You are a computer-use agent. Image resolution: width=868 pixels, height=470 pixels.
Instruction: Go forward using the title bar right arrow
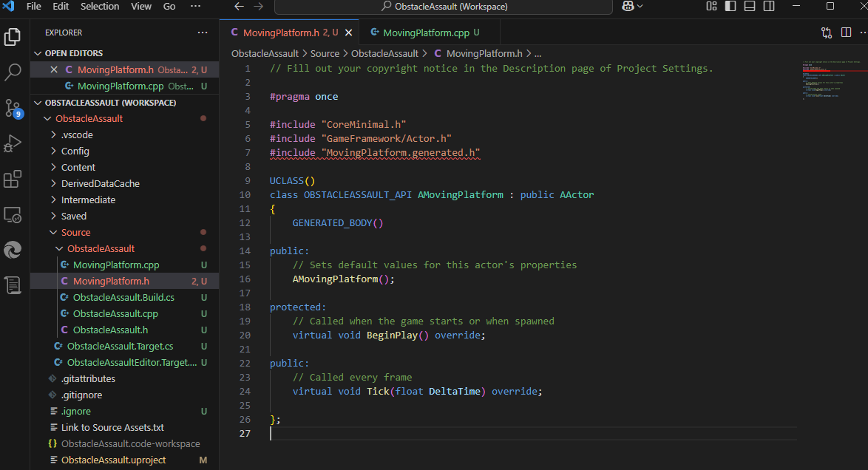[259, 7]
